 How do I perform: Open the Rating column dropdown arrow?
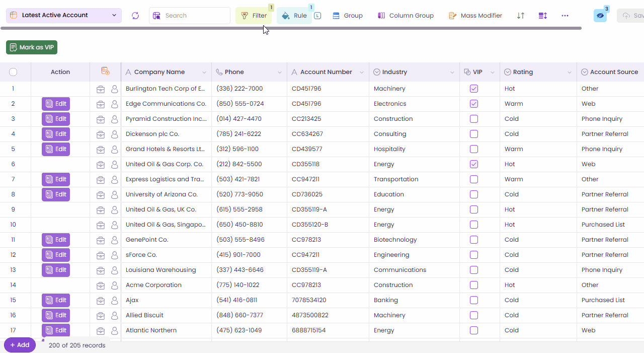coord(570,73)
